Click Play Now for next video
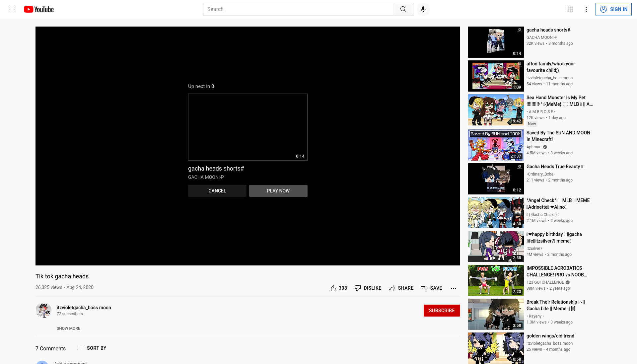The image size is (637, 364). coord(278,191)
